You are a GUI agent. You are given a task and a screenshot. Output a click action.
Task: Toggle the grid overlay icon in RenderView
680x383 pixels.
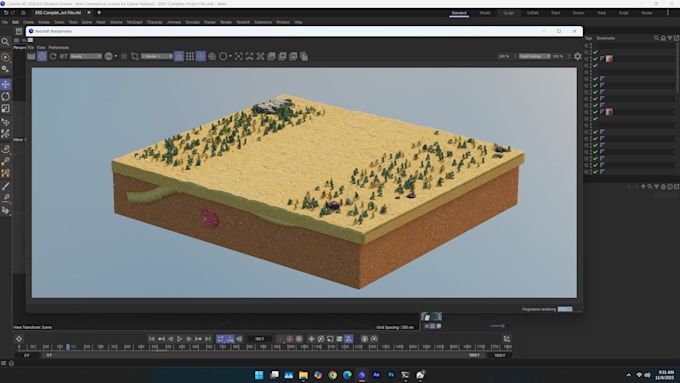click(x=190, y=56)
